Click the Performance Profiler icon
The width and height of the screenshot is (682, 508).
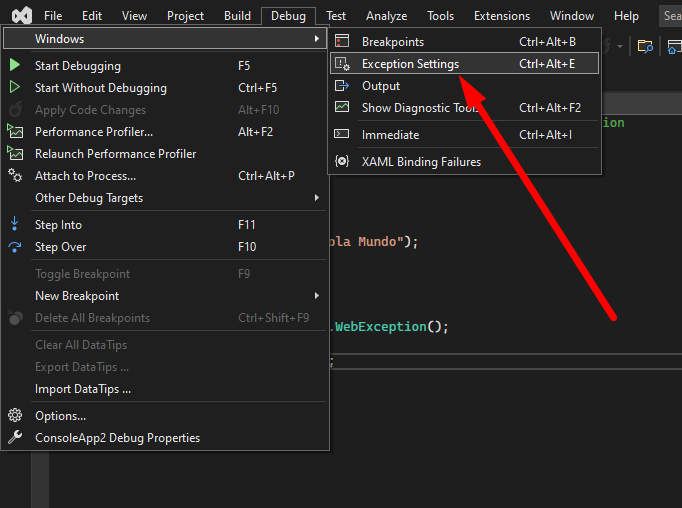[15, 132]
